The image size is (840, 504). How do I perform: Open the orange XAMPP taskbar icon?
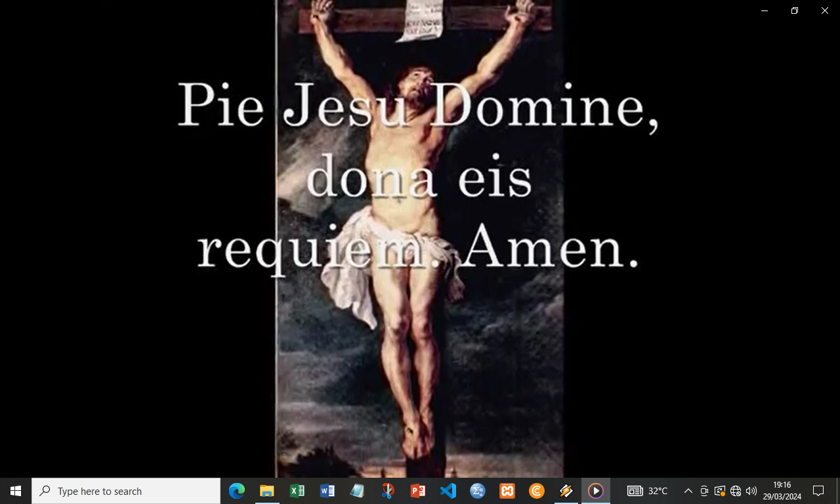(x=507, y=491)
